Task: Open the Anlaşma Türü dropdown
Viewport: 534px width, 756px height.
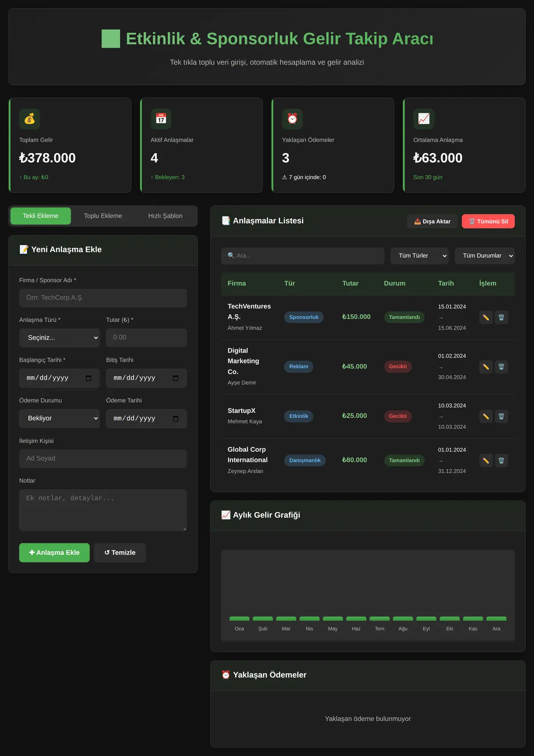Action: (x=60, y=338)
